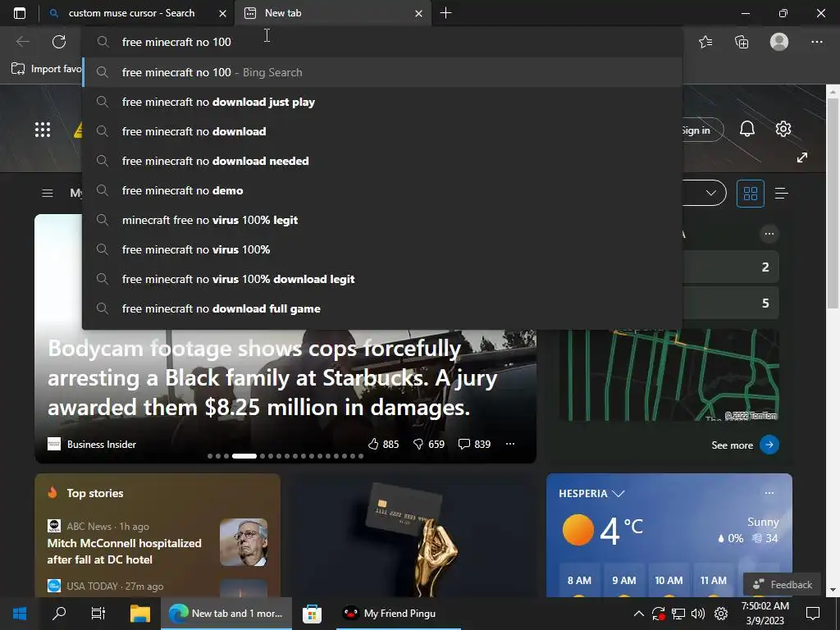840x630 pixels.
Task: Click the browser Refresh button
Action: [x=59, y=42]
